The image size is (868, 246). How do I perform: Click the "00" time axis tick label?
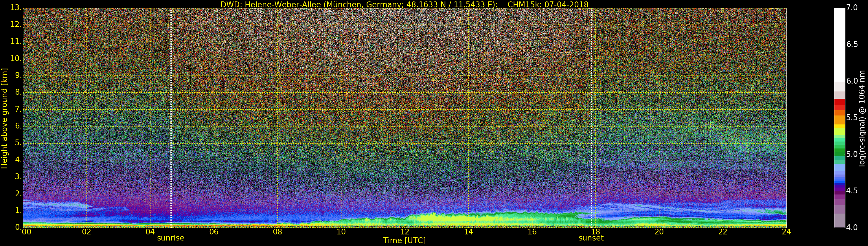[26, 232]
